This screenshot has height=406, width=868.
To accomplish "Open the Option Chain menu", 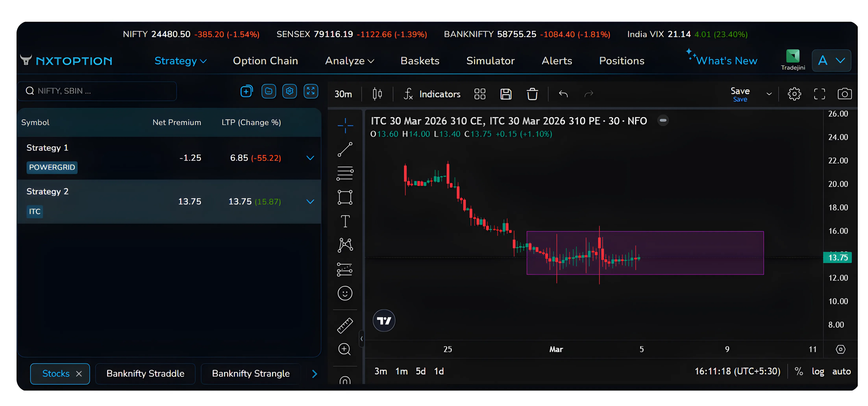I will coord(265,61).
